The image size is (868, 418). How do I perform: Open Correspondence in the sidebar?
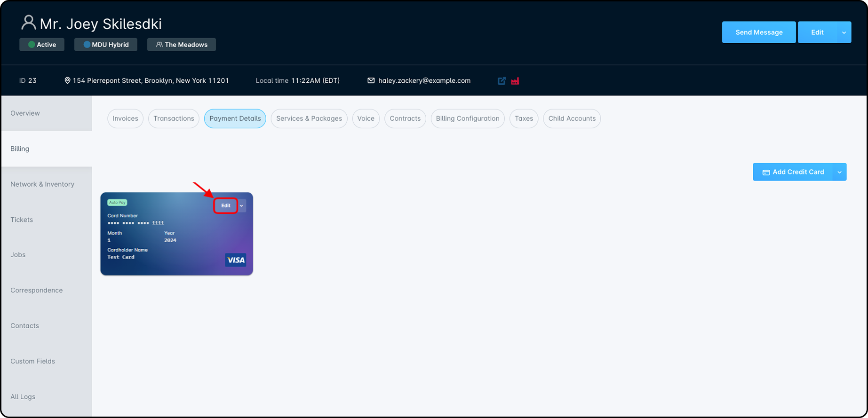pos(47,291)
